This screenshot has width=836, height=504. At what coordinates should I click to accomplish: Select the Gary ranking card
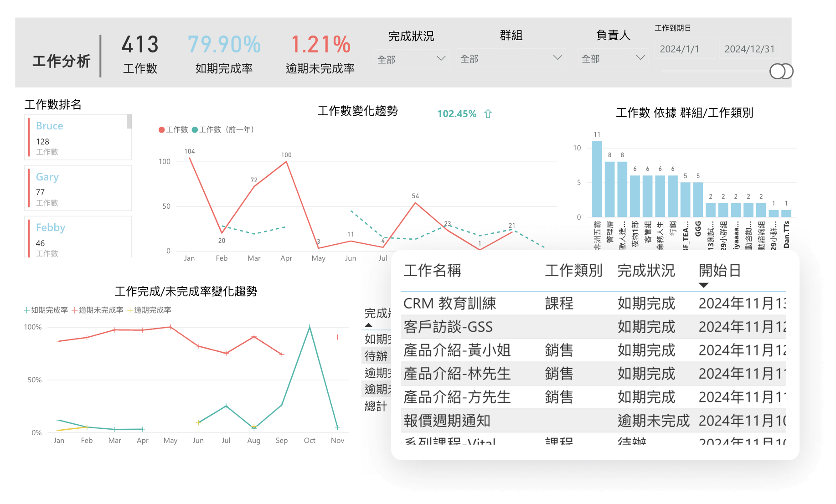[77, 188]
